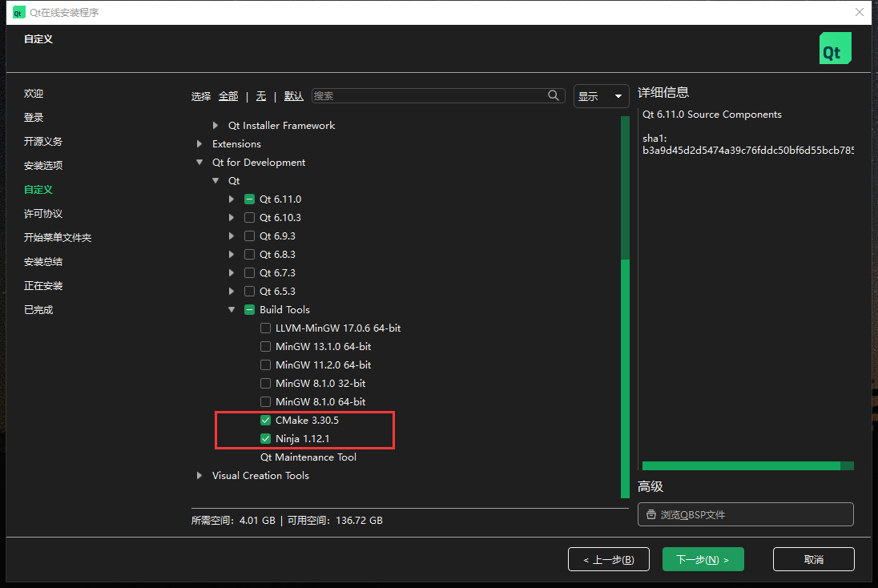This screenshot has width=878, height=588.
Task: Select the 自定义 step in sidebar
Action: [38, 190]
